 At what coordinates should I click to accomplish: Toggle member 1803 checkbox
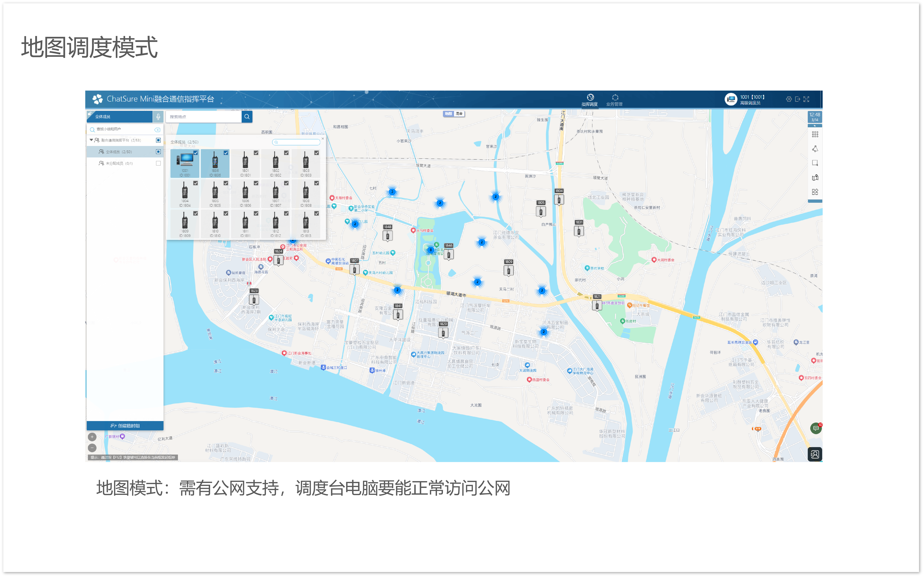(317, 153)
